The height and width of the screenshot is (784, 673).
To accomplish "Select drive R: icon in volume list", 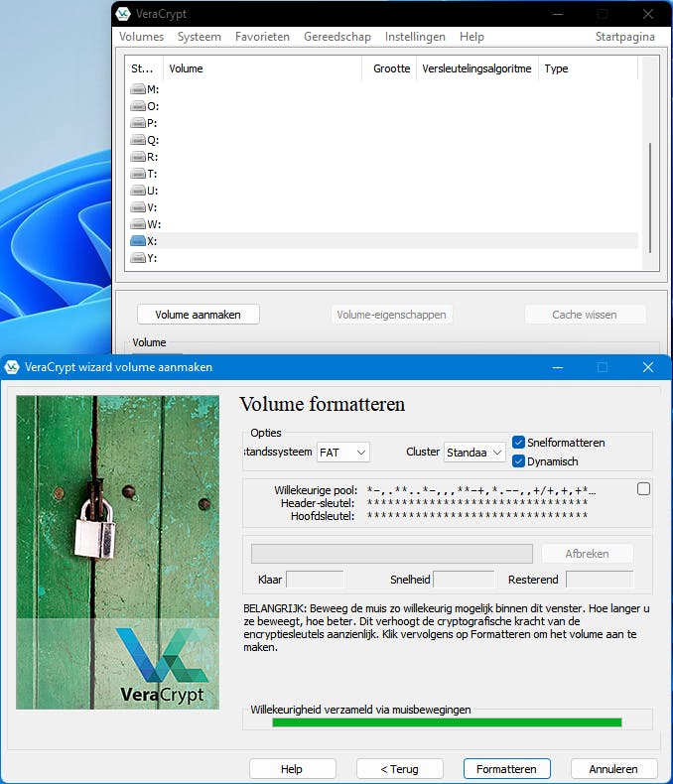I will pos(138,157).
